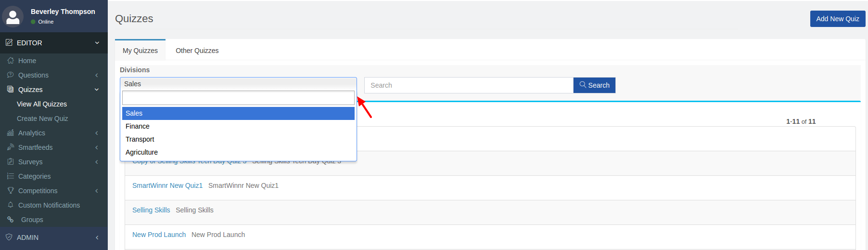868x250 pixels.
Task: Click the Competitions trophy icon
Action: coord(11,191)
